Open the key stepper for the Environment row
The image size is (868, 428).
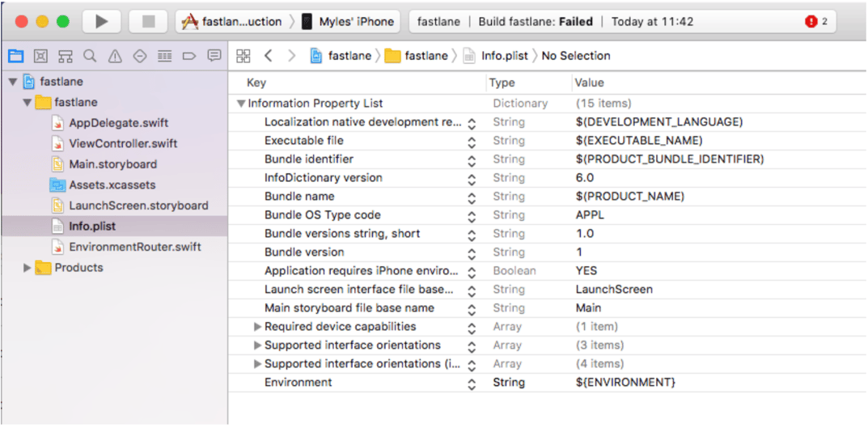[x=472, y=385]
